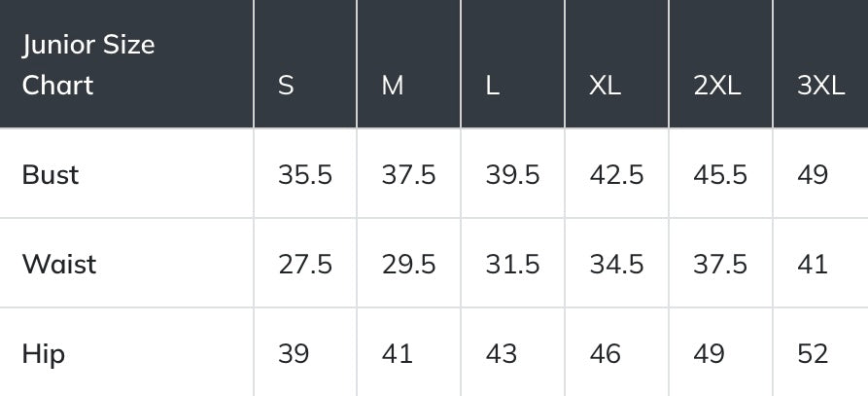This screenshot has width=868, height=396.
Task: Select the 2XL size column header
Action: tap(717, 86)
